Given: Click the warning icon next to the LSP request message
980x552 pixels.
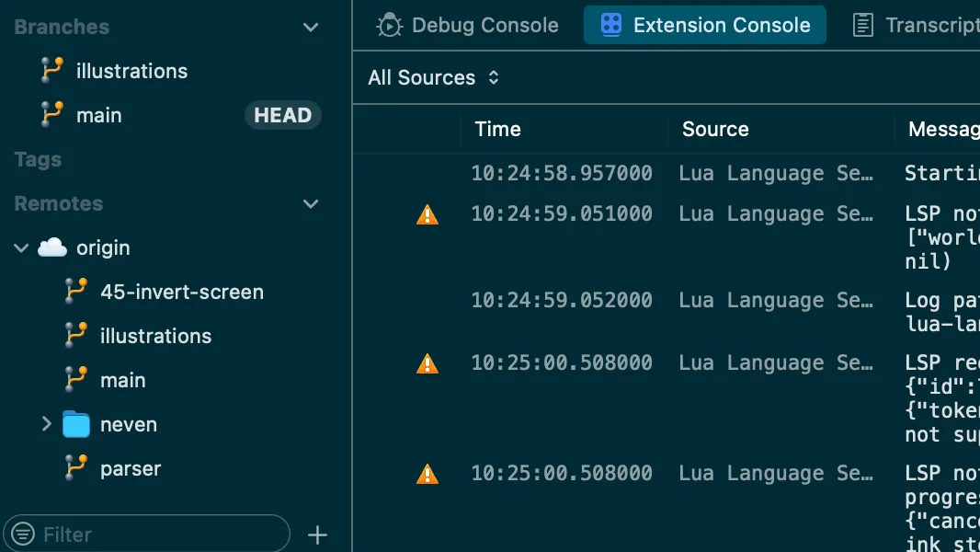Looking at the screenshot, I should (x=427, y=363).
